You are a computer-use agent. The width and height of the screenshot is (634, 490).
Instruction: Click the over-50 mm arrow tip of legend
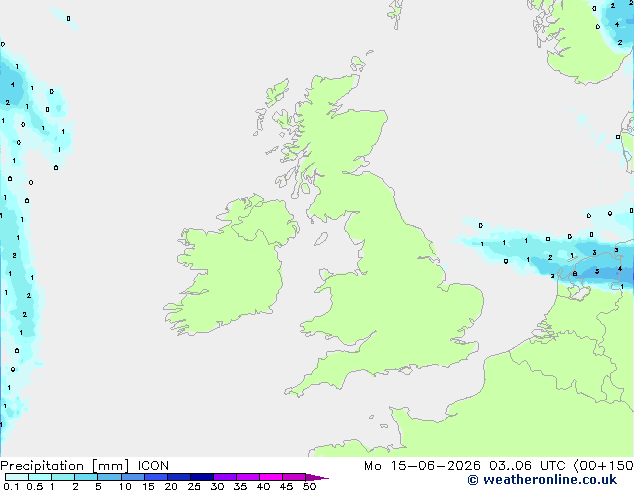317,477
